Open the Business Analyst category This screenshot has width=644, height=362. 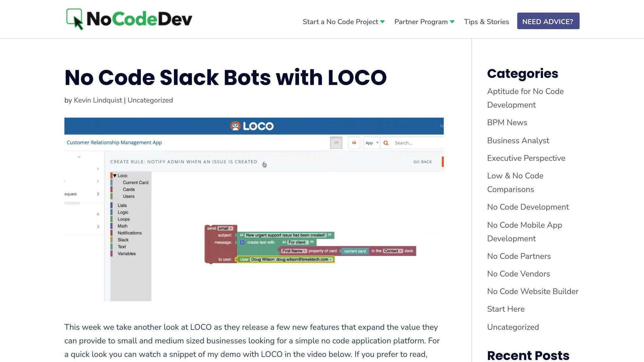(518, 140)
